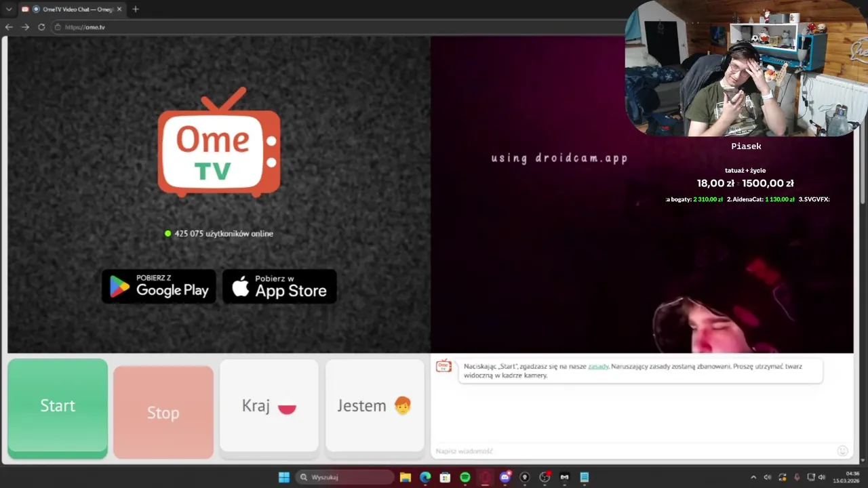Image resolution: width=868 pixels, height=488 pixels.
Task: Open a new browser tab
Action: tap(136, 9)
